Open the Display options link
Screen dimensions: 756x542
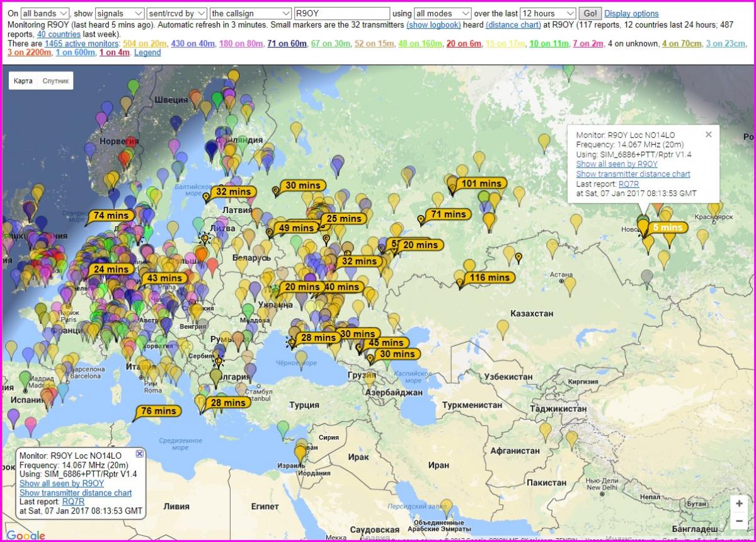click(631, 13)
